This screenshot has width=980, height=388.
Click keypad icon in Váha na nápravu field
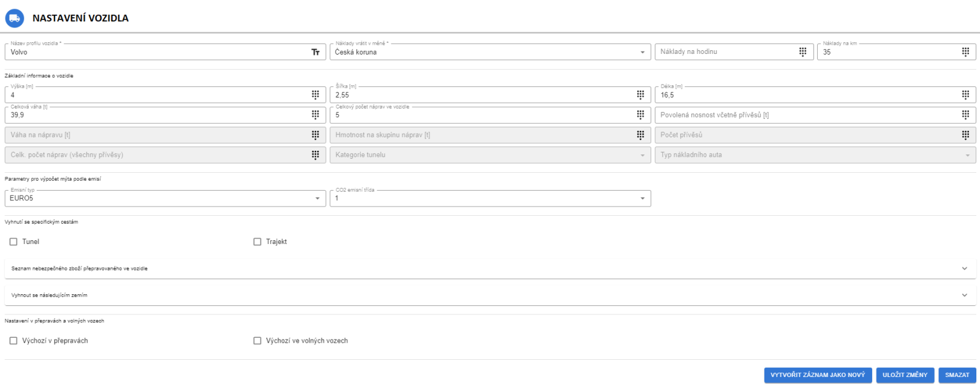pos(315,135)
